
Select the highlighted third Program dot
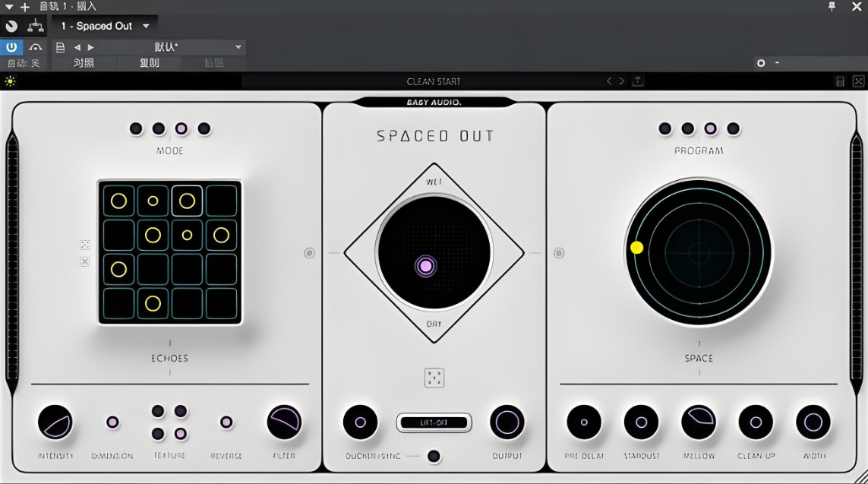pos(710,129)
